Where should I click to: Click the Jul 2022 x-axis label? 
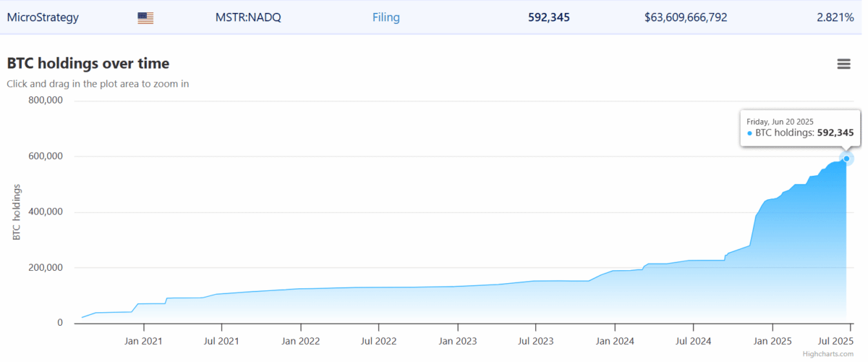click(378, 340)
